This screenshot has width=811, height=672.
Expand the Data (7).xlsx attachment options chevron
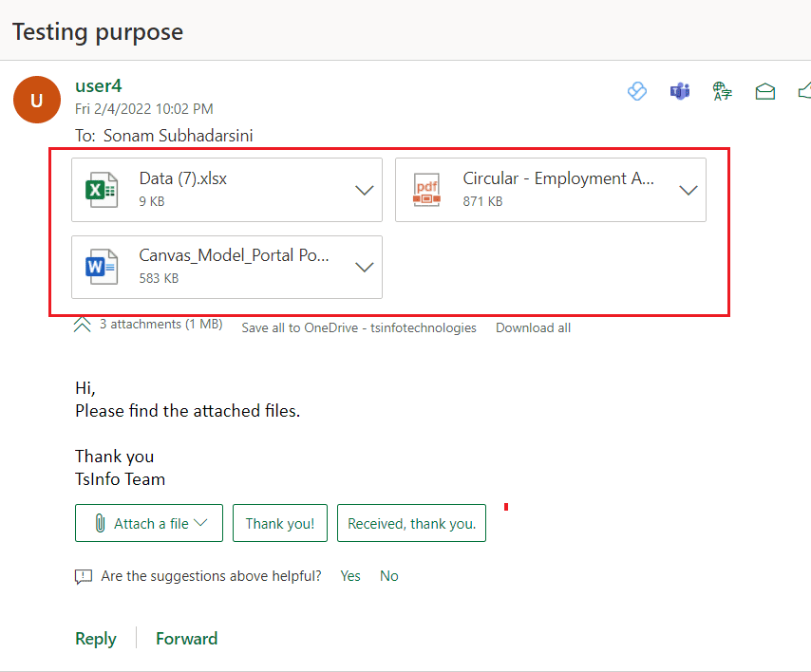364,190
